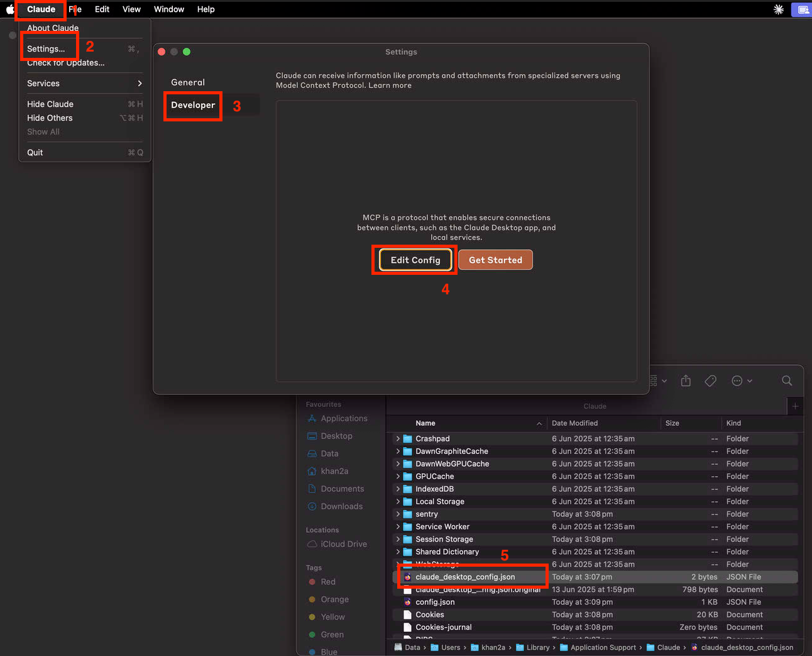Click Users in the path bar
The image size is (812, 656).
pyautogui.click(x=446, y=648)
